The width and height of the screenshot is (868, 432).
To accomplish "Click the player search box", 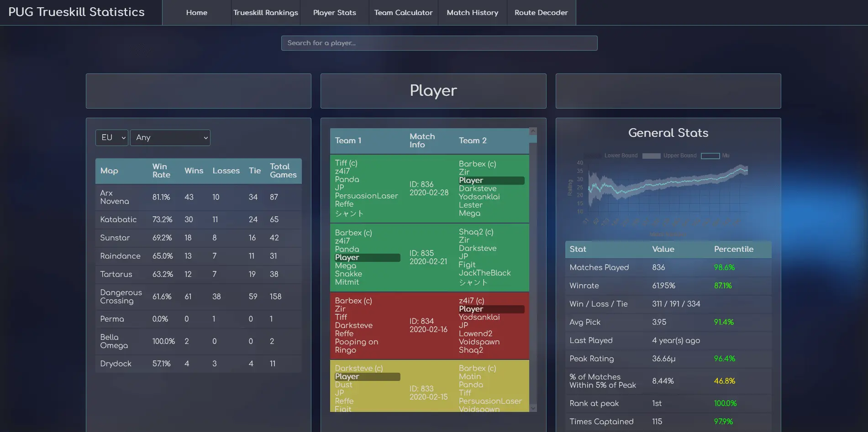I will click(x=439, y=43).
